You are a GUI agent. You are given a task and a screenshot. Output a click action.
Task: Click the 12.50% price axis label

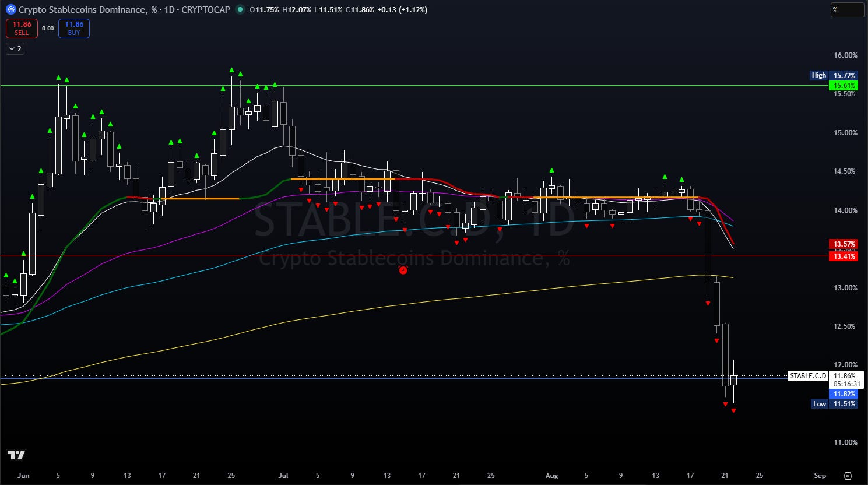click(845, 326)
